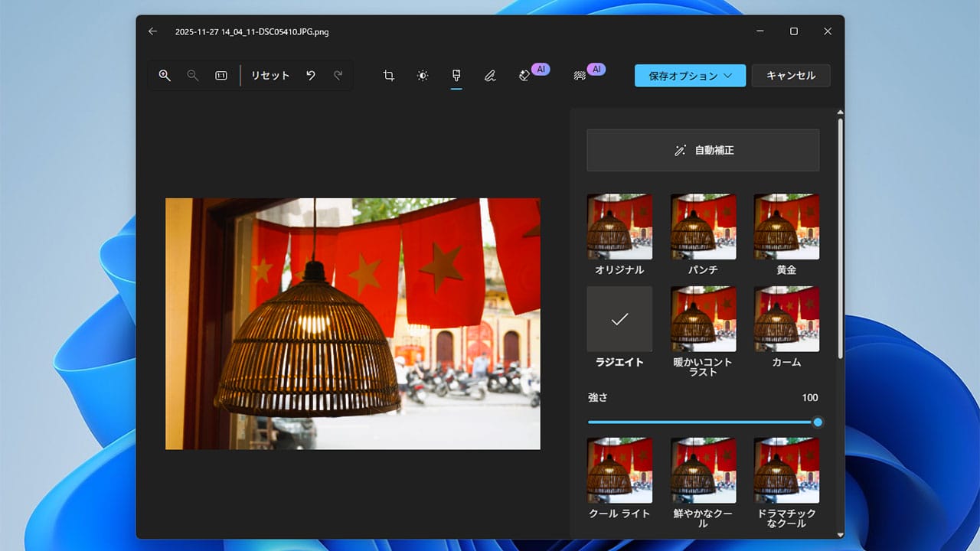Viewport: 980px width, 551px height.
Task: Deselect the active ラジエイト filter
Action: pyautogui.click(x=619, y=319)
